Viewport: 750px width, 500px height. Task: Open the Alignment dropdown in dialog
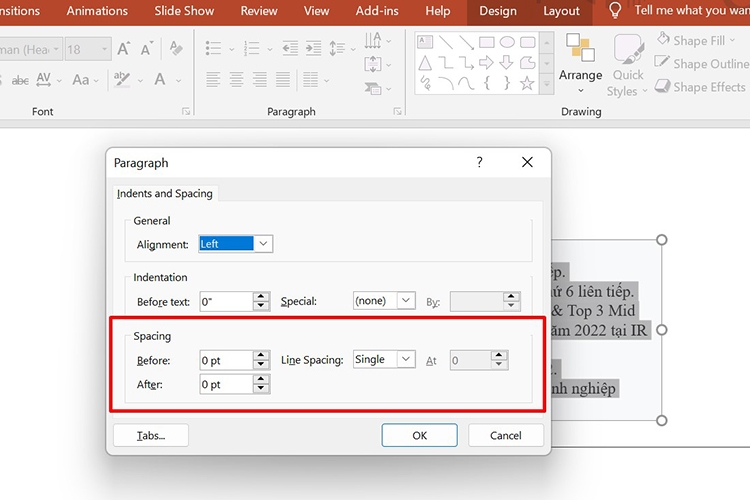pyautogui.click(x=263, y=244)
